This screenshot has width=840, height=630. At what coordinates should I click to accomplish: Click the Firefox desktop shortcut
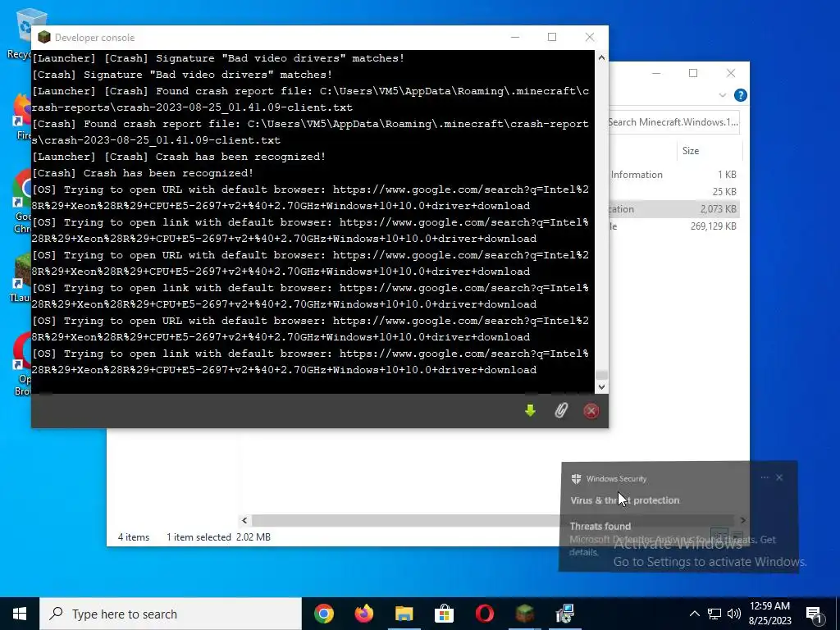pyautogui.click(x=21, y=116)
